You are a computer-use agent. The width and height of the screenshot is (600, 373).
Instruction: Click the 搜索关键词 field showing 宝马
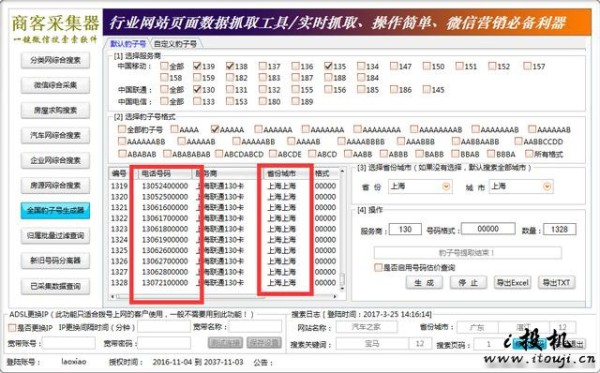[x=372, y=344]
